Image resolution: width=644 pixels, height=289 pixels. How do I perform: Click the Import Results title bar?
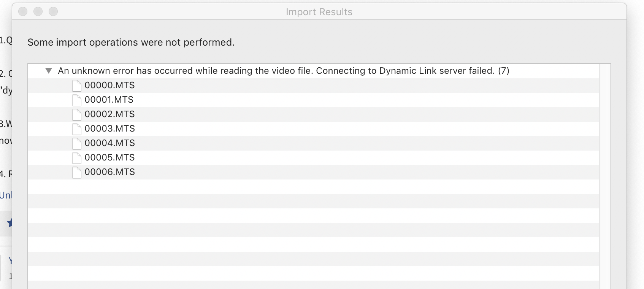pos(319,12)
